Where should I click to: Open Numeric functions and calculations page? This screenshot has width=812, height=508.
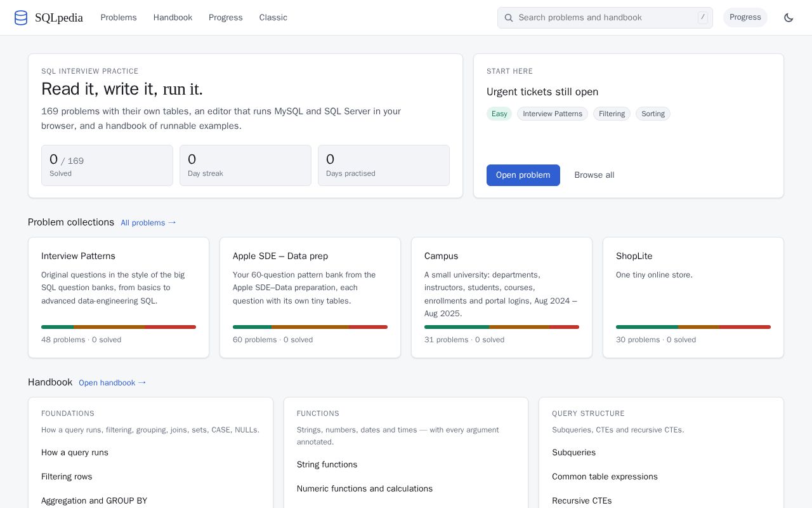[x=365, y=489]
